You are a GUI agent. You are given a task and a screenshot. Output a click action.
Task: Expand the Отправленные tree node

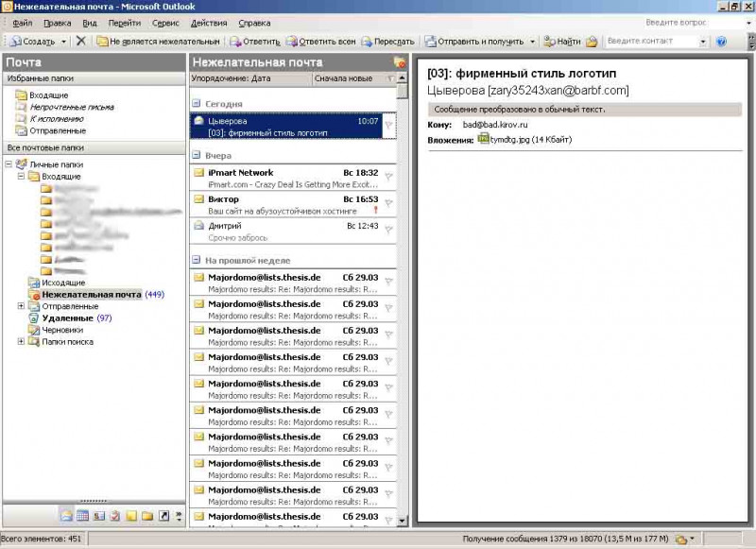(21, 306)
